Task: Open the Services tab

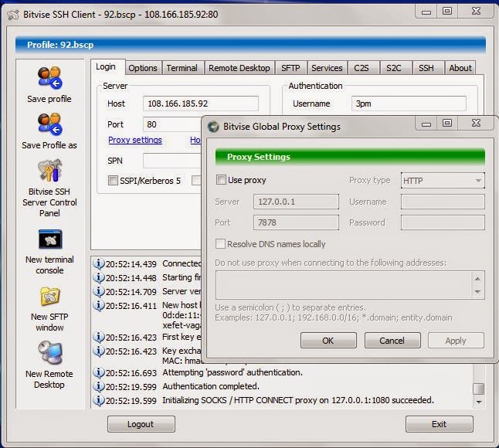Action: [327, 68]
